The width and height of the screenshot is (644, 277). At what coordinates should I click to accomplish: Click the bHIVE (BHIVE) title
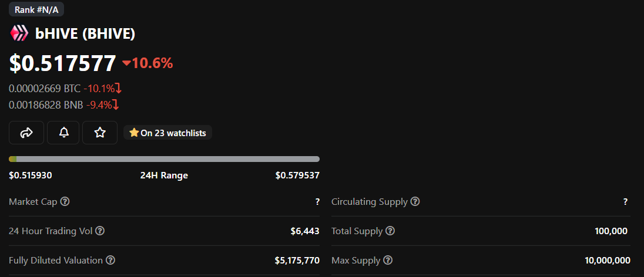tap(85, 33)
